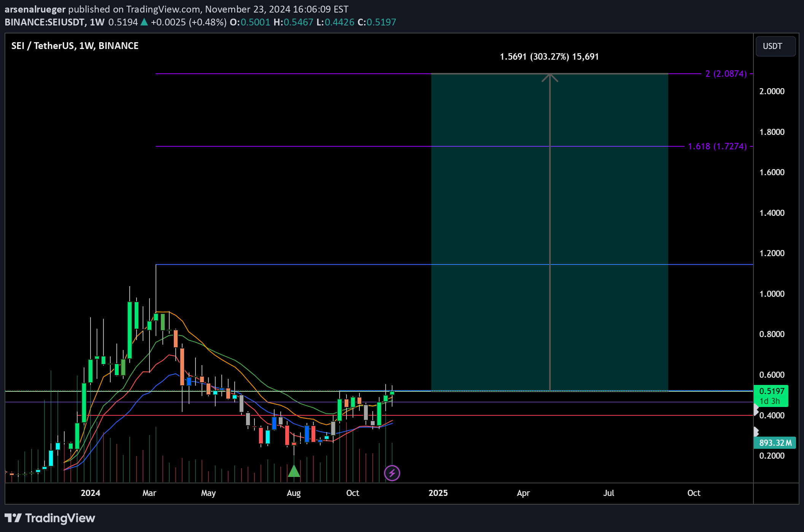
Task: Select the 1.618 (1.7274) Fibonacci level label
Action: pyautogui.click(x=717, y=146)
